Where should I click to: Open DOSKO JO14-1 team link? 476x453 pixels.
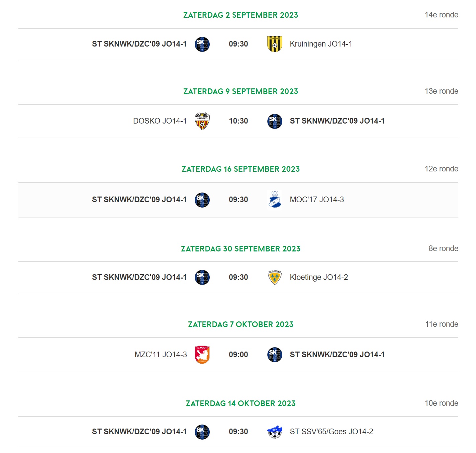click(160, 121)
